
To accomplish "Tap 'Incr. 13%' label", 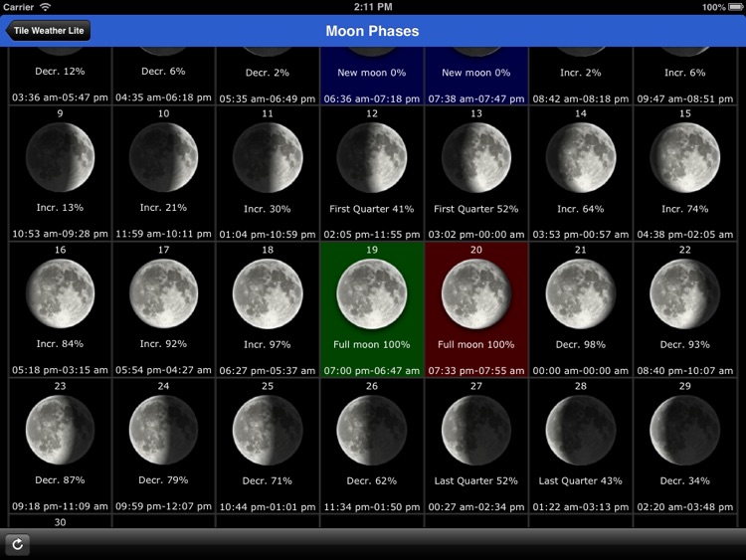I will (x=60, y=208).
